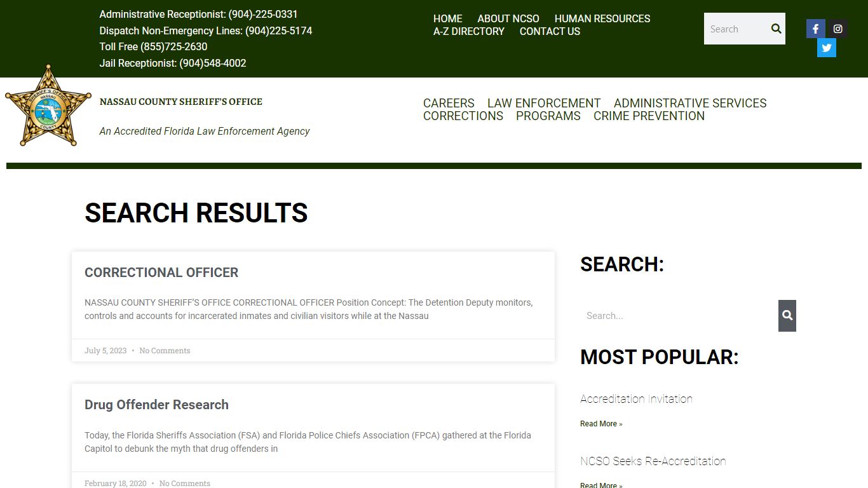Click the Toll Free (855)725-2630 text

pyautogui.click(x=153, y=46)
